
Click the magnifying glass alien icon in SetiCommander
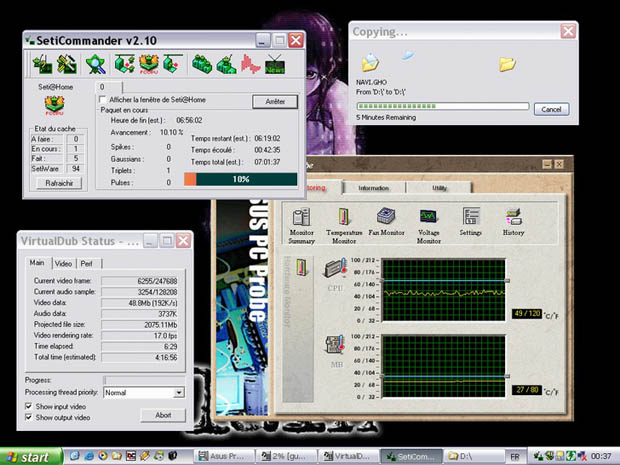[96, 64]
